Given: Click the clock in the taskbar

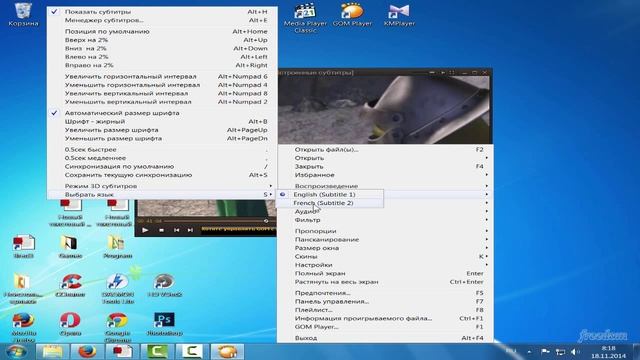Looking at the screenshot, I should pyautogui.click(x=608, y=352).
